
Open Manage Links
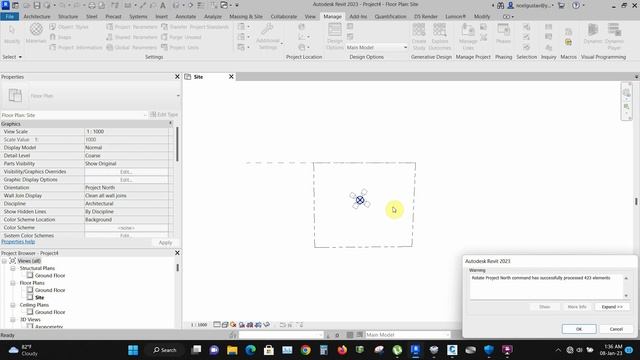[468, 36]
